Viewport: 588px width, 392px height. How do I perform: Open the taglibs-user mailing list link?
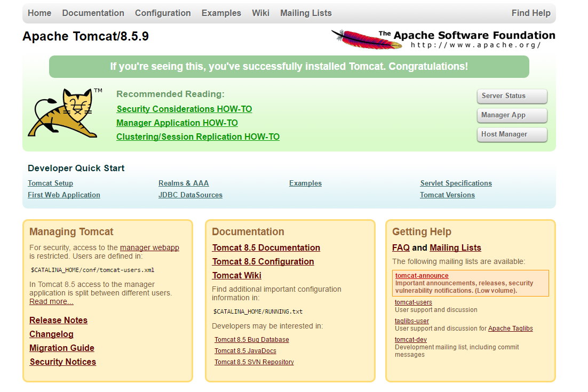(x=412, y=321)
